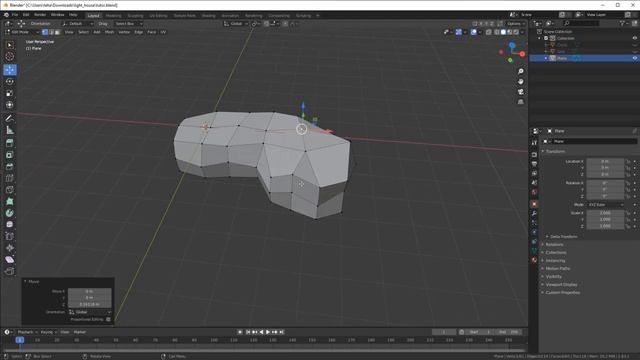Select the 3D Cursor tool
This screenshot has width=640, height=360.
pos(10,56)
